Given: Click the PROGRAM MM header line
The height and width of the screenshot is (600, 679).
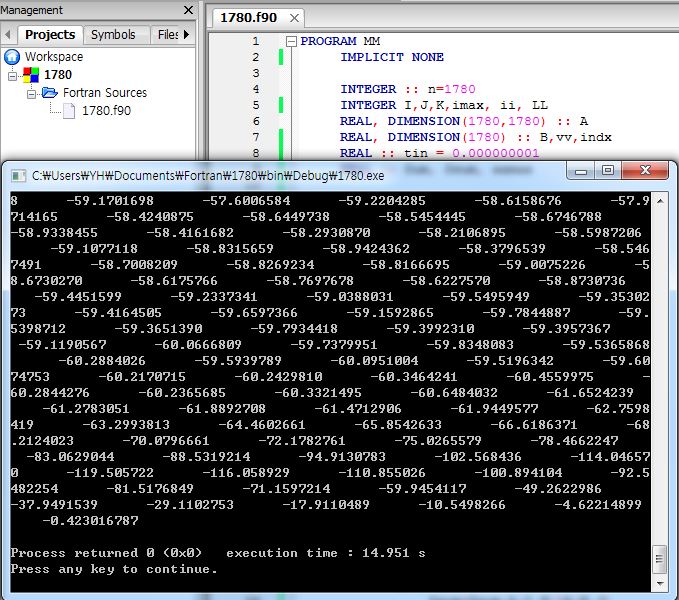Looking at the screenshot, I should pos(340,41).
